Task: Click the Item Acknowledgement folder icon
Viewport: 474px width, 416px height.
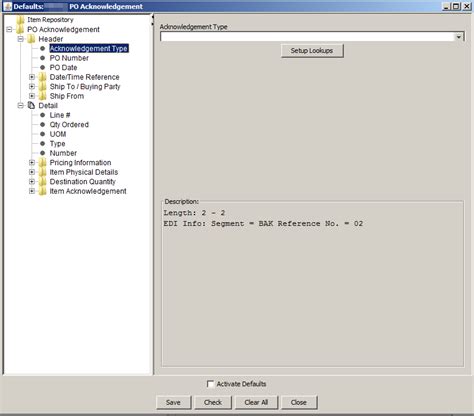Action: [43, 191]
